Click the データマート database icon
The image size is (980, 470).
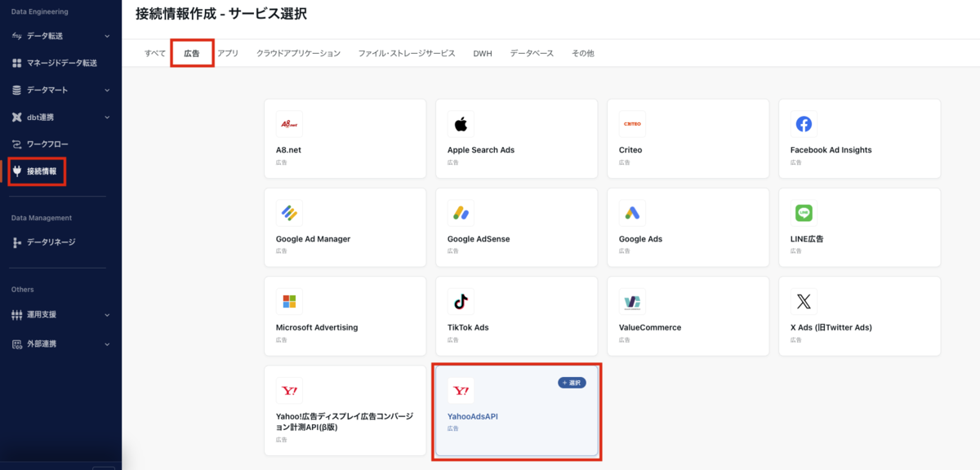16,90
